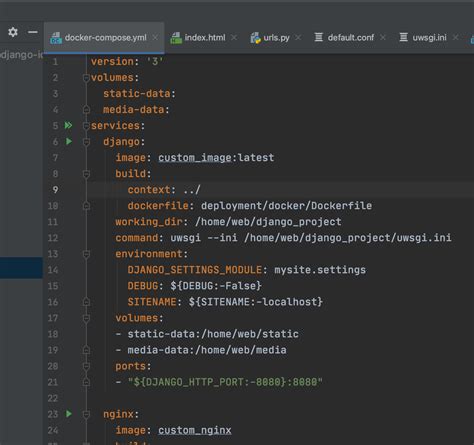Click fold end marker on dockerfile line 10
The height and width of the screenshot is (445, 474).
tap(86, 206)
